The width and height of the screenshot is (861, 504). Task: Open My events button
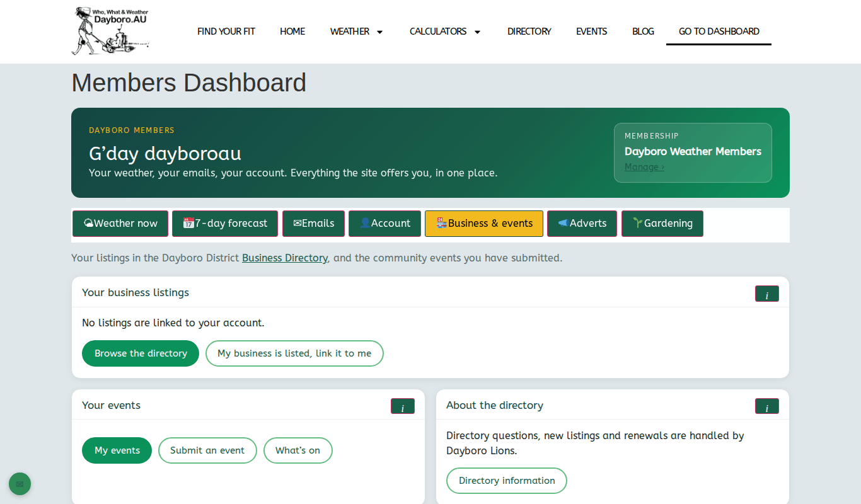point(117,450)
